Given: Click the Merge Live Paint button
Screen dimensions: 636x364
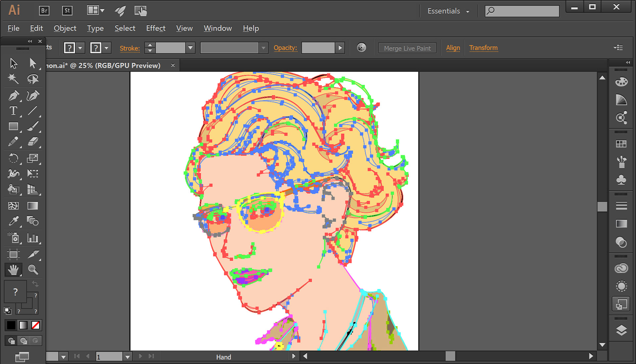Looking at the screenshot, I should [407, 48].
